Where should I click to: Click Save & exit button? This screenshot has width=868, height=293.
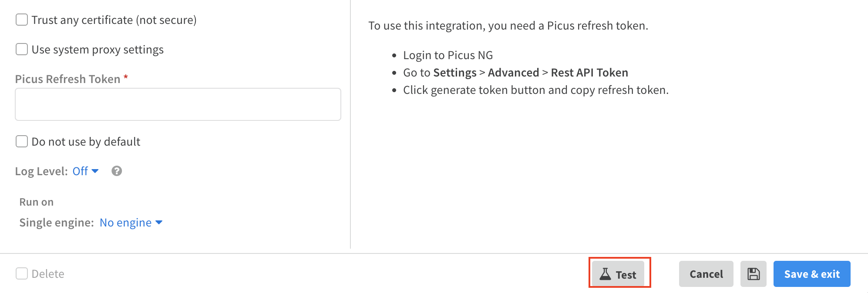click(x=812, y=274)
